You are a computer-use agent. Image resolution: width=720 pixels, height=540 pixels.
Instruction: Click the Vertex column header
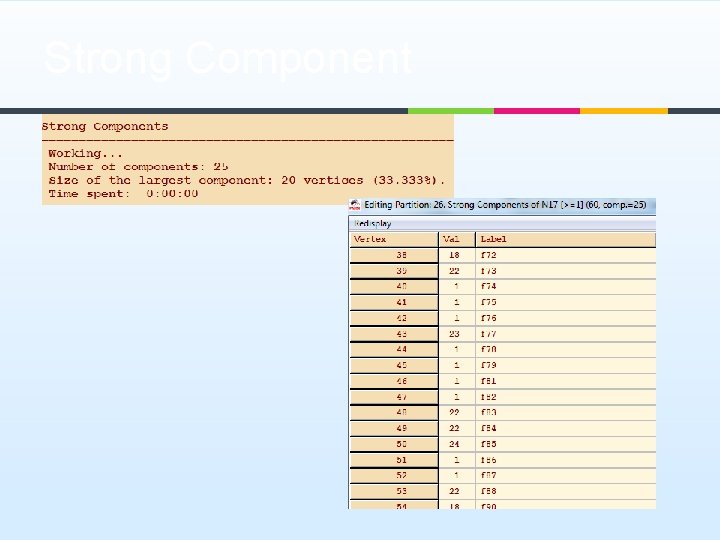[x=394, y=239]
